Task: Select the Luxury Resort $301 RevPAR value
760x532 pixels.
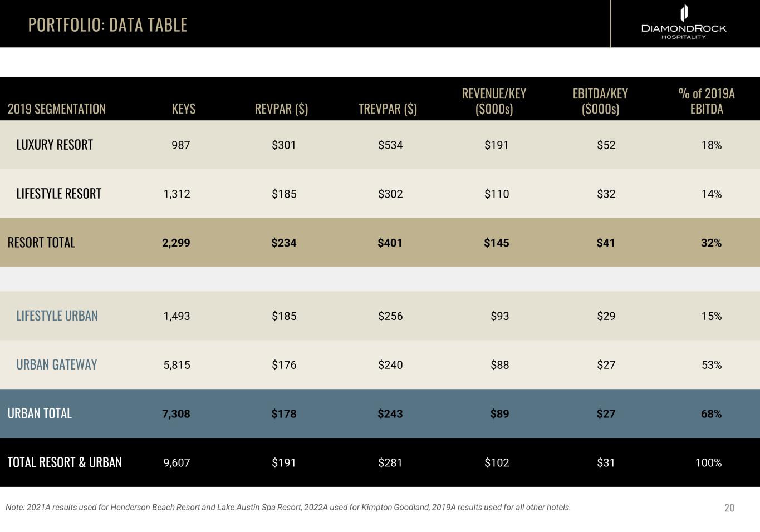Action: click(x=283, y=145)
